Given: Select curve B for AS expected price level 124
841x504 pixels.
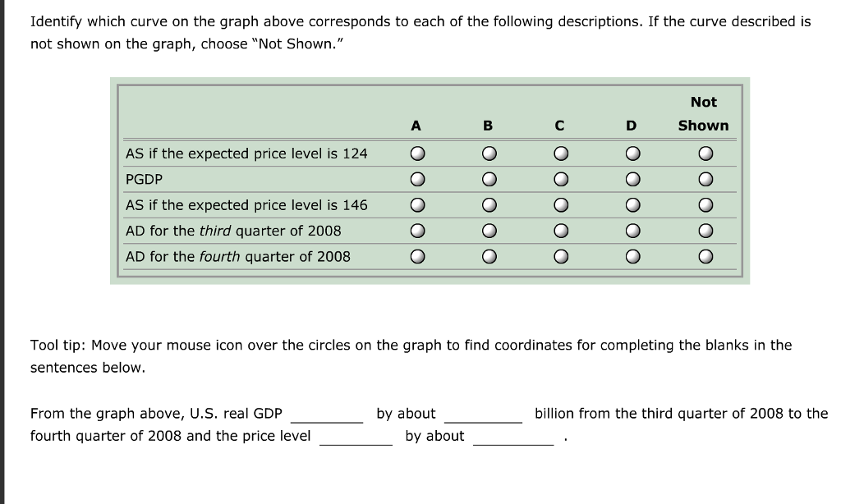Looking at the screenshot, I should click(x=489, y=153).
